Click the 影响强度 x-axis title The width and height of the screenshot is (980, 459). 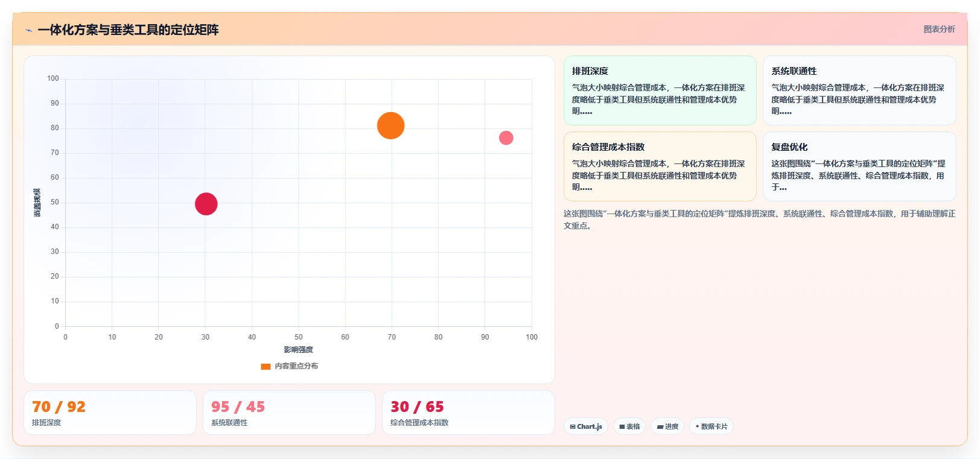tap(298, 350)
